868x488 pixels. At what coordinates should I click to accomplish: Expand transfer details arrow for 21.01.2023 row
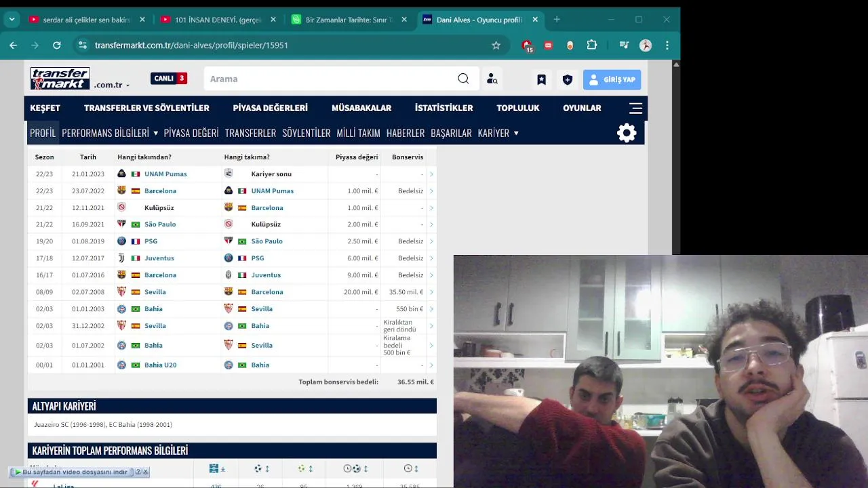431,174
